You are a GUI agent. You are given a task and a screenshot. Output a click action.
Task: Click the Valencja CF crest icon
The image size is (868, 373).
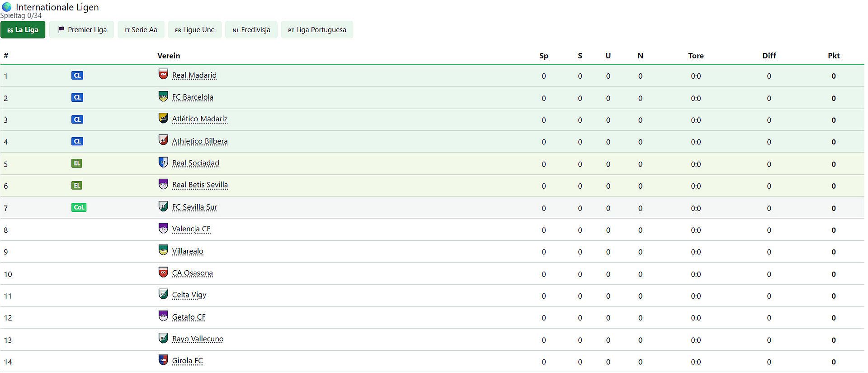click(163, 228)
